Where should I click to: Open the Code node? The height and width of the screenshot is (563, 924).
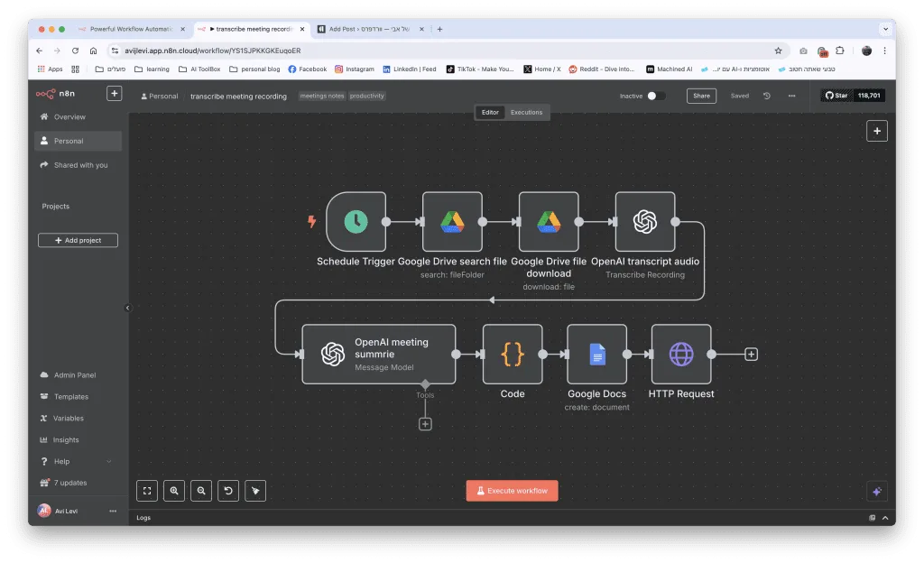[513, 354]
